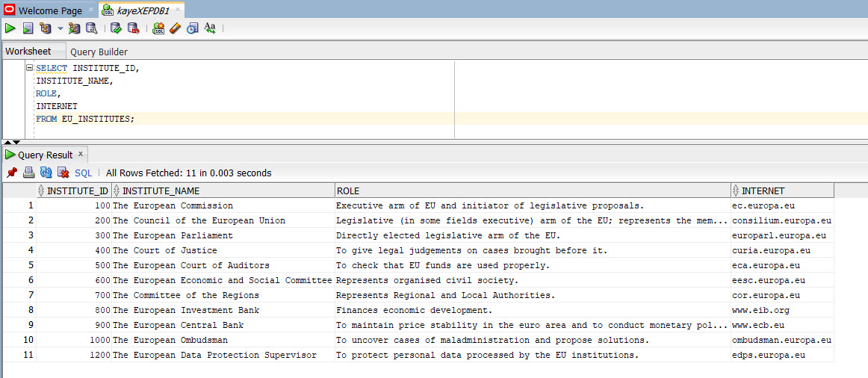Open the Explain Plan dropdown arrow
Viewport: 868px width, 378px height.
[60, 28]
